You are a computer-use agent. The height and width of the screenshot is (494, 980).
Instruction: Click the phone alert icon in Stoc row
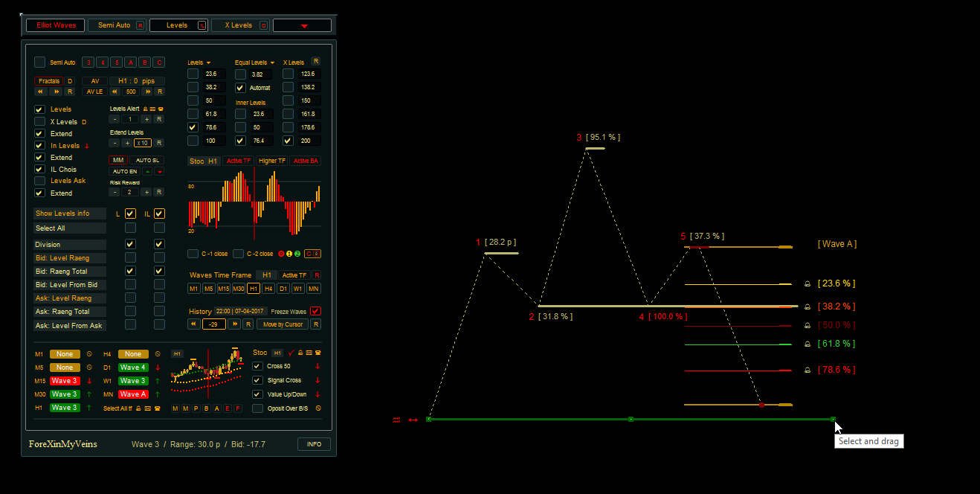(318, 353)
